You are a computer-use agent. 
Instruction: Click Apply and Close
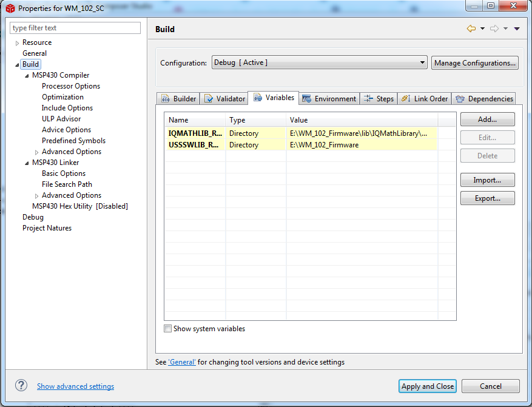coord(427,386)
